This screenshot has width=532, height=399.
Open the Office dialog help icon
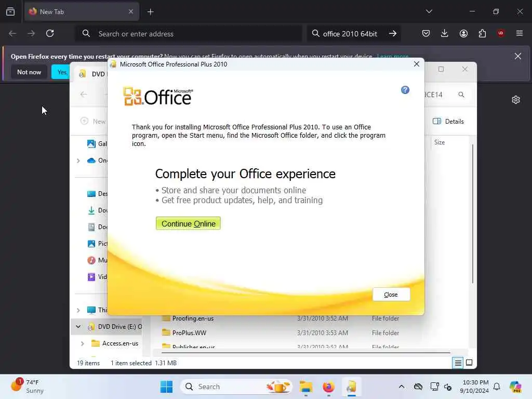click(405, 90)
